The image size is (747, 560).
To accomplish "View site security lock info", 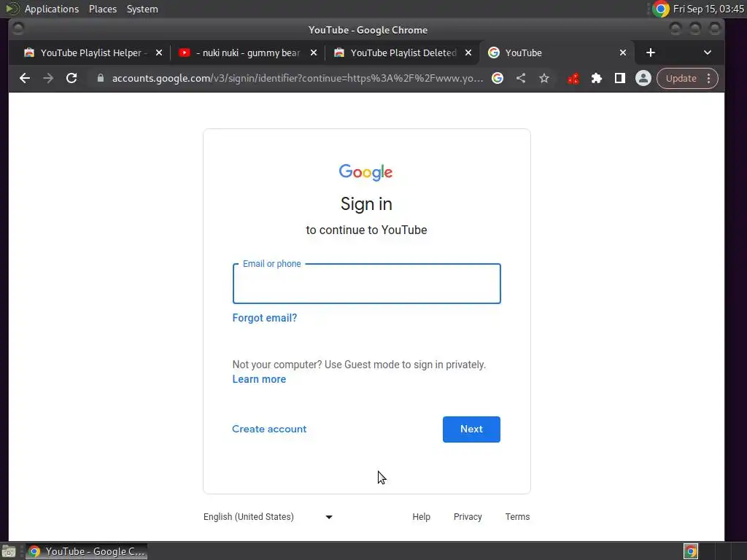I will tap(100, 78).
